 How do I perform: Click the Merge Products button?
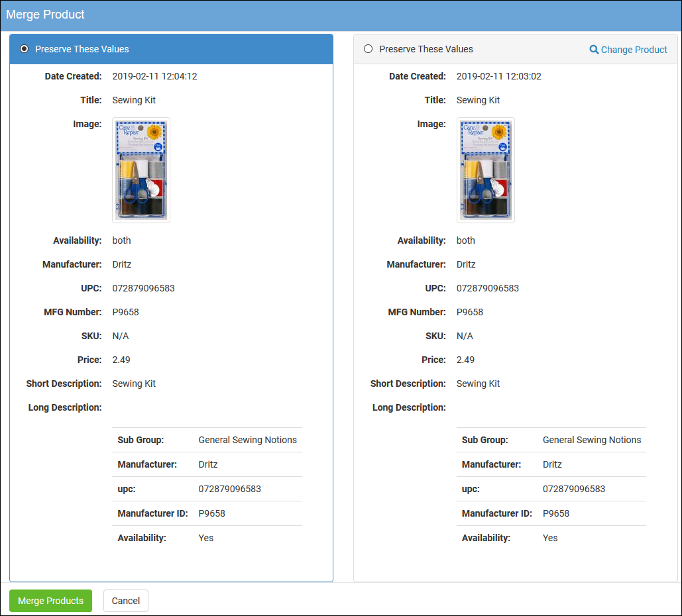[x=50, y=601]
